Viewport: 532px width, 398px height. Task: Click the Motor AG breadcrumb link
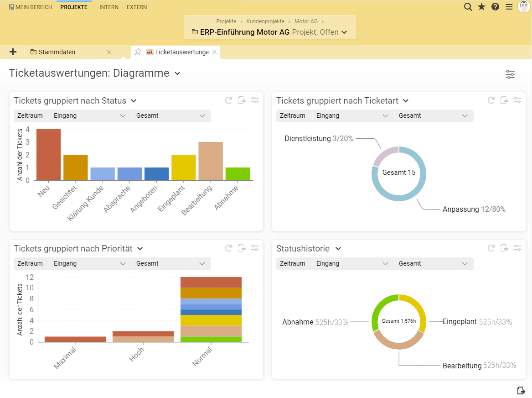click(x=306, y=21)
